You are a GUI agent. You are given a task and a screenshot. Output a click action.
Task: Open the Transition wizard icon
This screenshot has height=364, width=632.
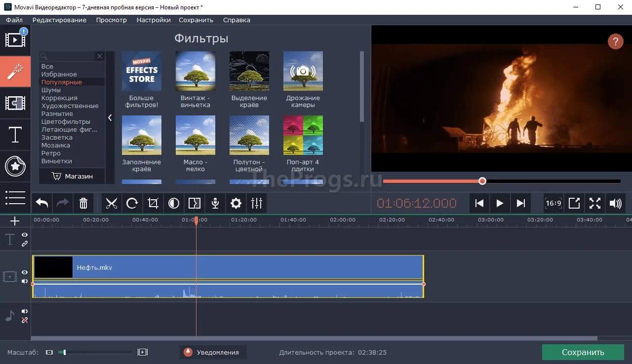coord(195,203)
